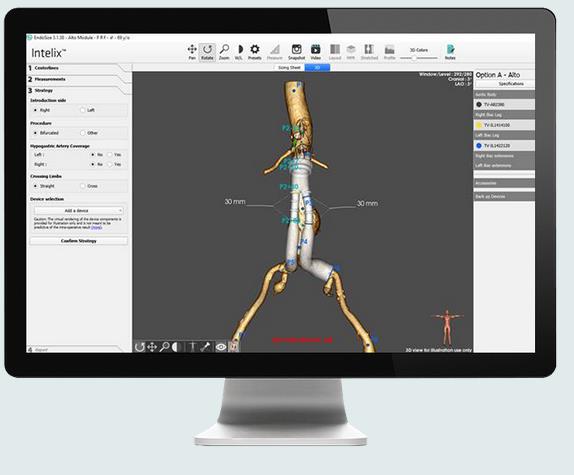This screenshot has width=574, height=475.
Task: Select the Left iliac extensions row
Action: (504, 166)
